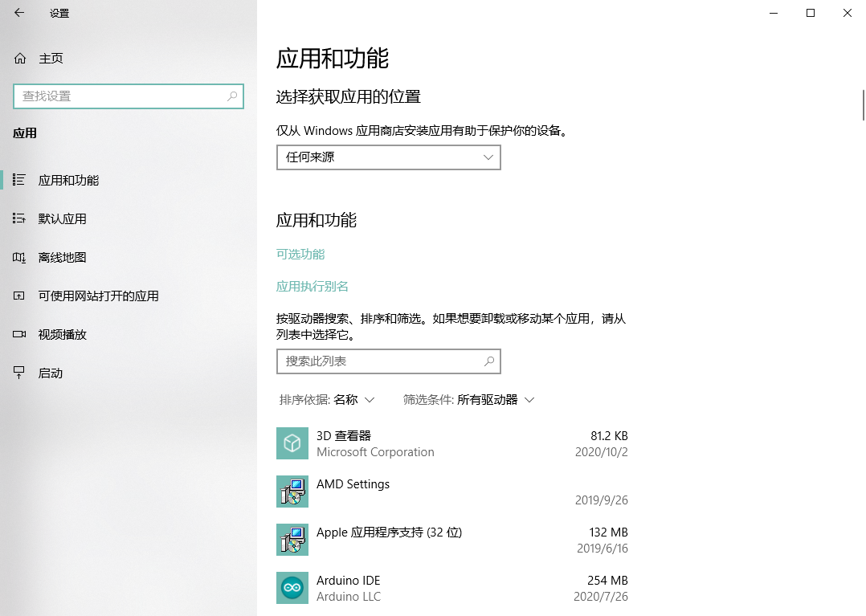Select the 默认应用 sidebar icon
Image resolution: width=866 pixels, height=616 pixels.
19,218
